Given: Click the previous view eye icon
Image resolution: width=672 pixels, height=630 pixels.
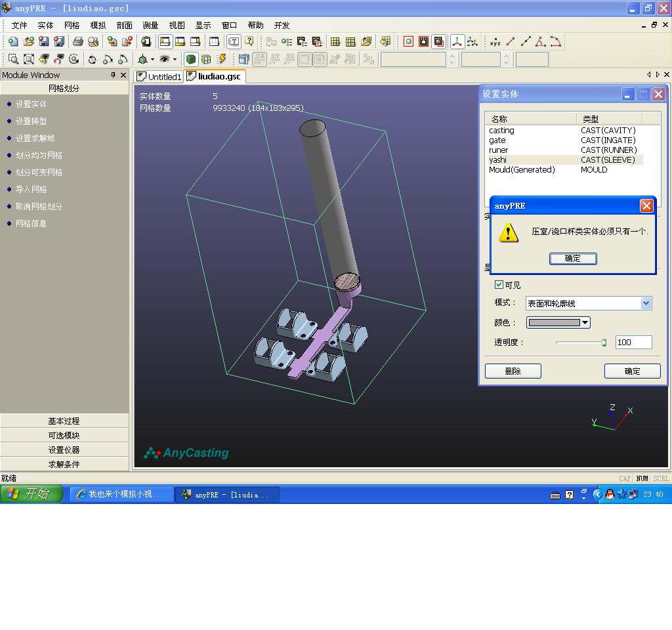Looking at the screenshot, I should coord(44,59).
